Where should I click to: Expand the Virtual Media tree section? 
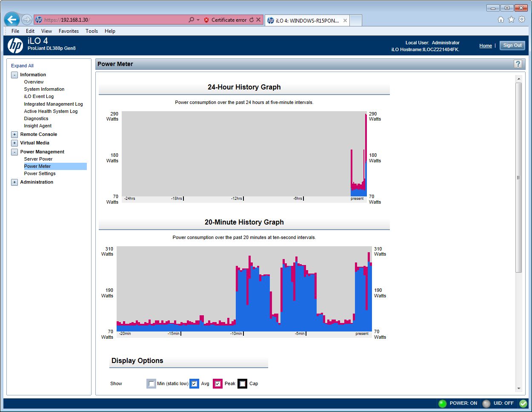click(14, 143)
